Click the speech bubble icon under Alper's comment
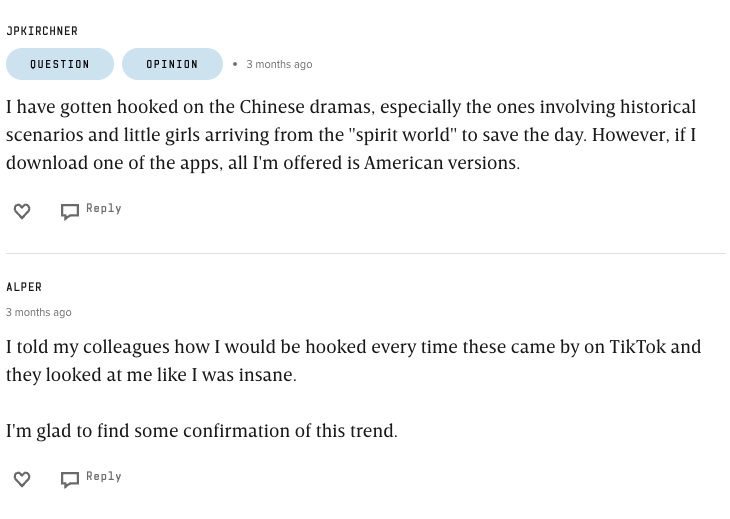Viewport: 730px width, 519px height. point(70,479)
